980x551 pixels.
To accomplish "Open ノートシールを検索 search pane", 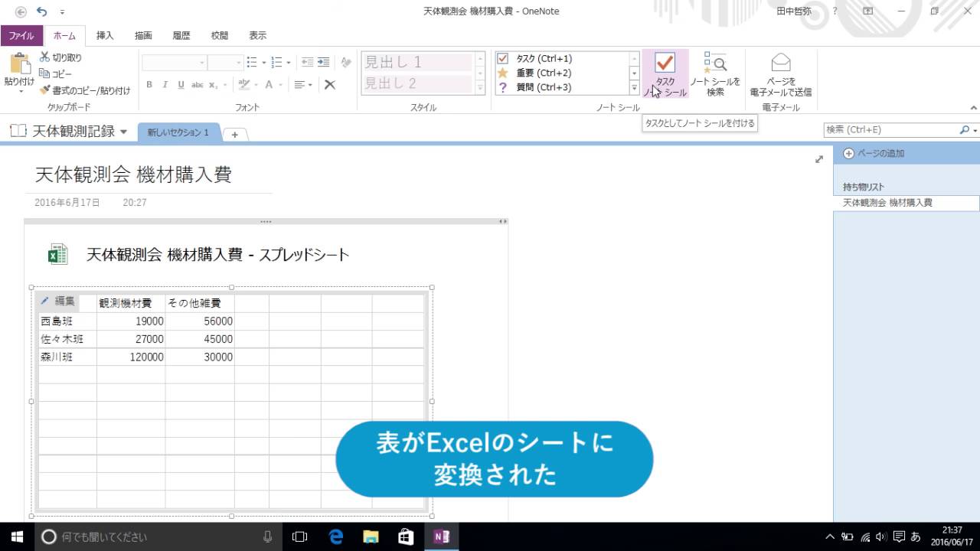I will pyautogui.click(x=714, y=73).
